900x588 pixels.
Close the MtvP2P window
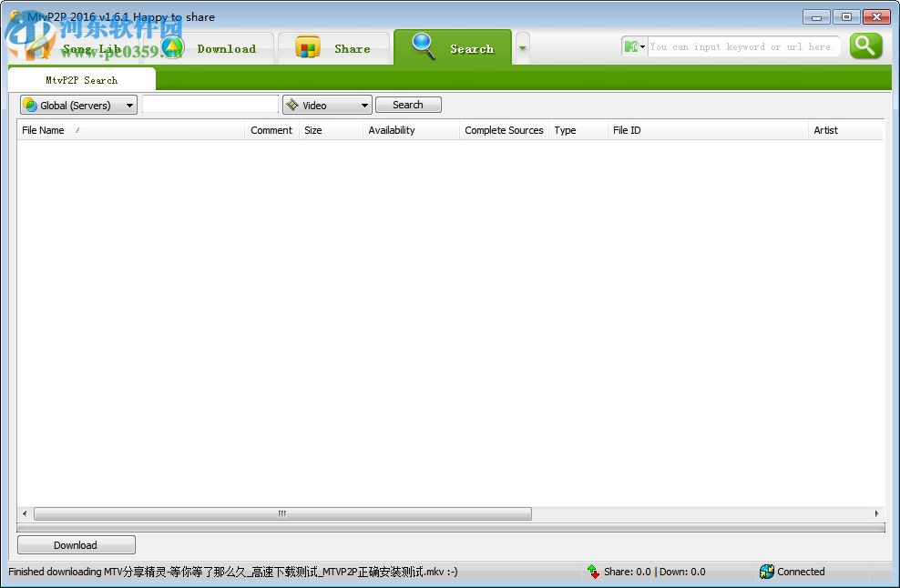click(876, 17)
